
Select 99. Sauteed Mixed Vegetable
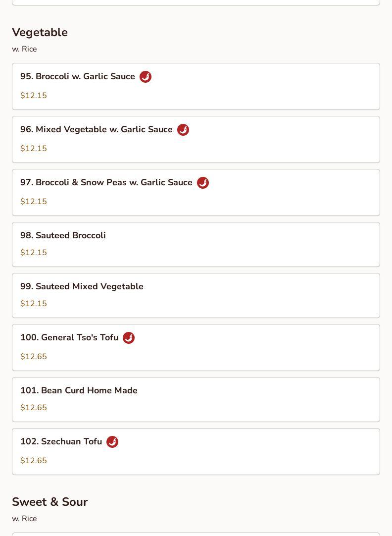[x=196, y=295]
